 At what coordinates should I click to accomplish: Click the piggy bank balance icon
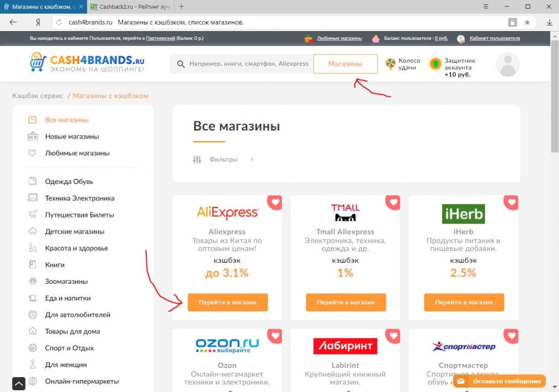tap(376, 39)
